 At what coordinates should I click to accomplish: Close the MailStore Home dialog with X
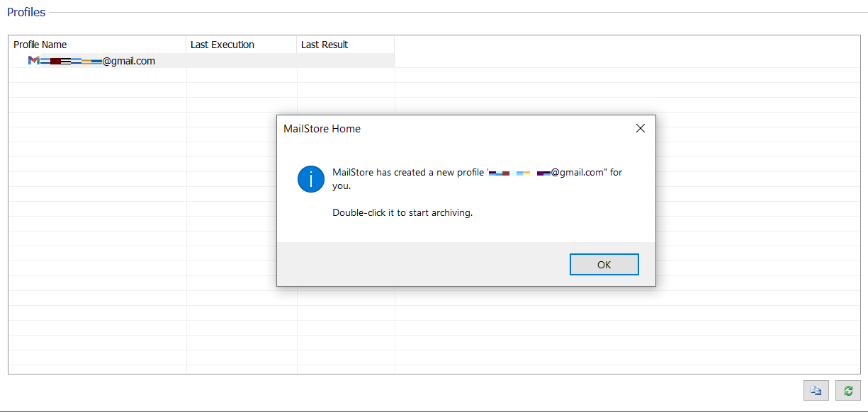[x=640, y=128]
